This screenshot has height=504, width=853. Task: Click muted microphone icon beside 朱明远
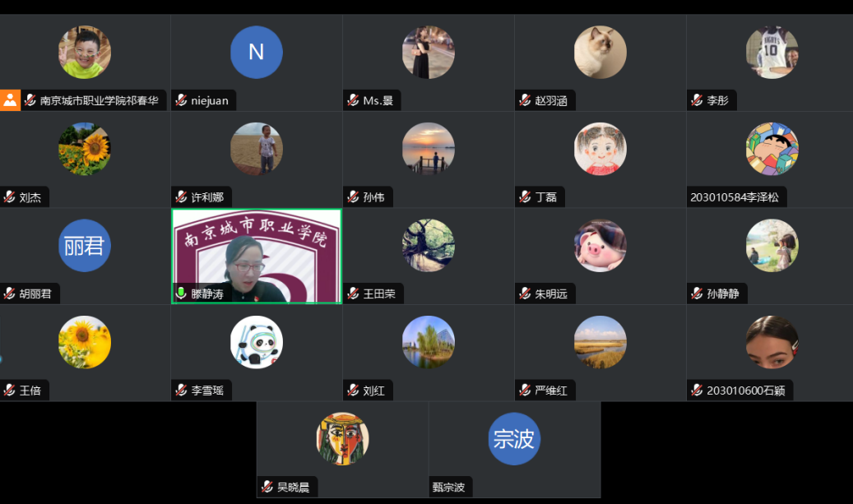tap(525, 294)
